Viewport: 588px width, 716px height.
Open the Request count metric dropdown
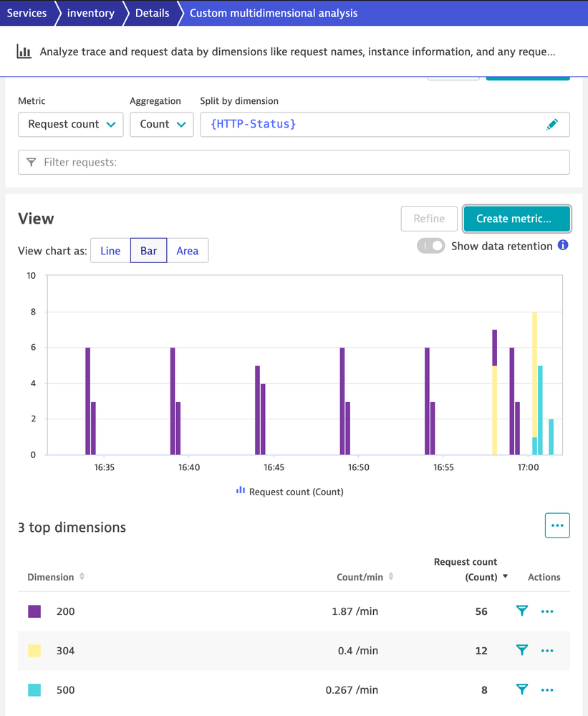[71, 125]
